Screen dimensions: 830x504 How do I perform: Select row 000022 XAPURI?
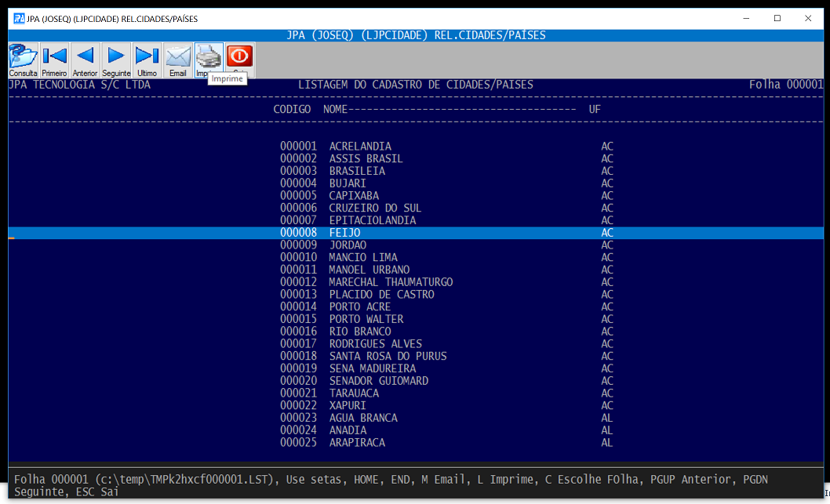coord(416,405)
